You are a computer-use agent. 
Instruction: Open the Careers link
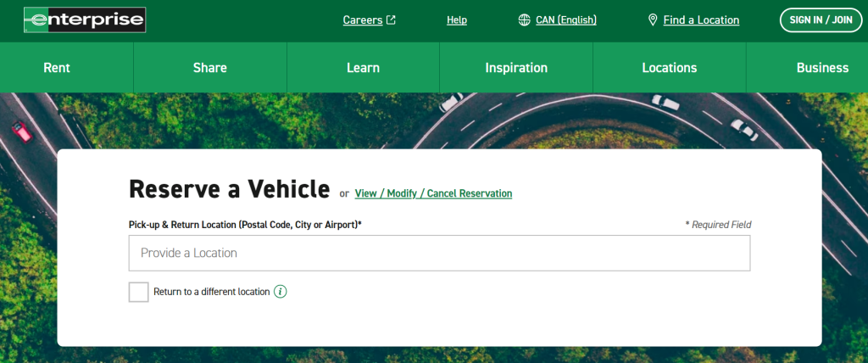362,20
